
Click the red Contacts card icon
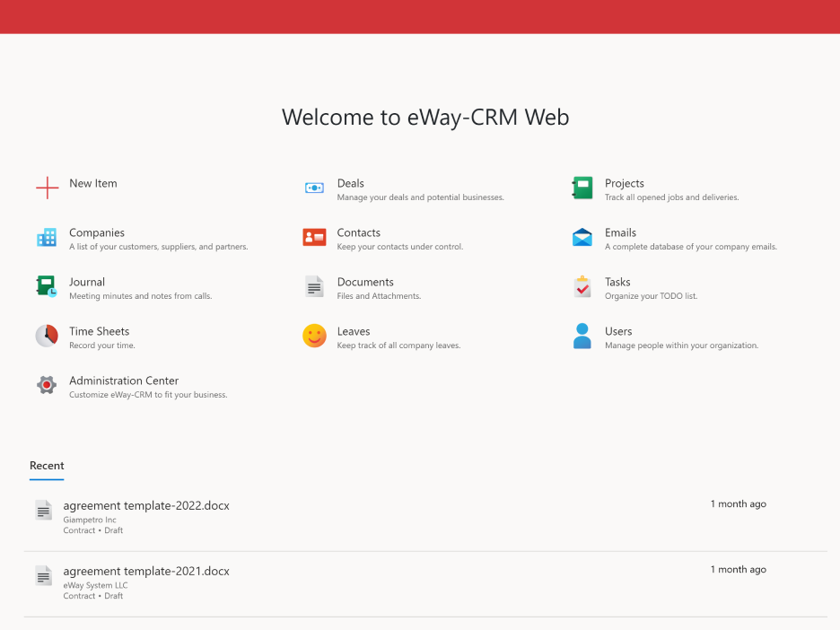point(314,237)
